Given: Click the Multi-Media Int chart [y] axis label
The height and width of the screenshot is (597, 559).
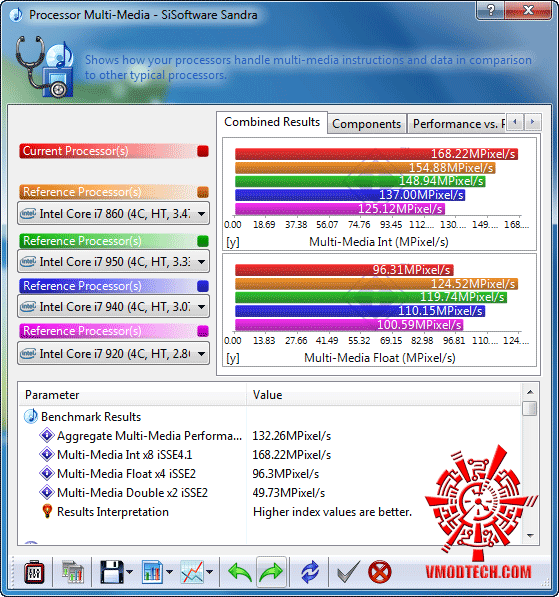Looking at the screenshot, I should (232, 242).
